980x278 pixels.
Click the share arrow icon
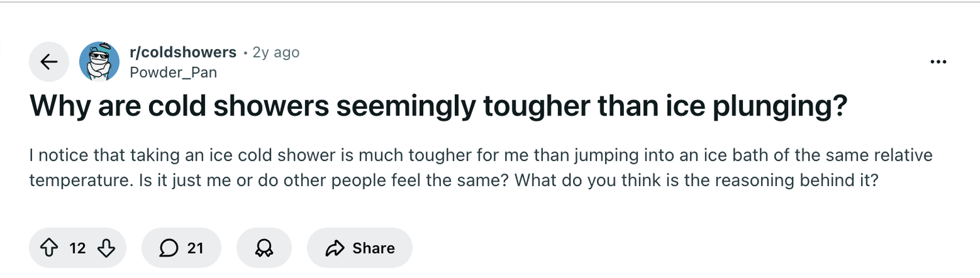(335, 248)
